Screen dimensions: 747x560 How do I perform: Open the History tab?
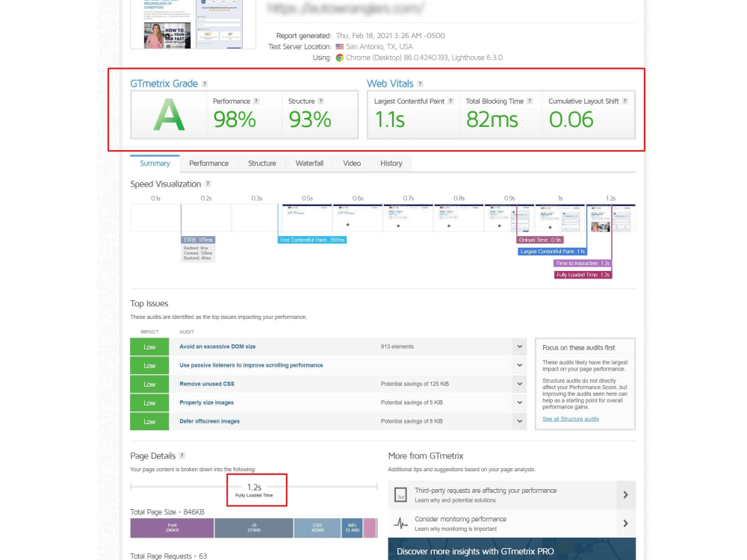[391, 164]
